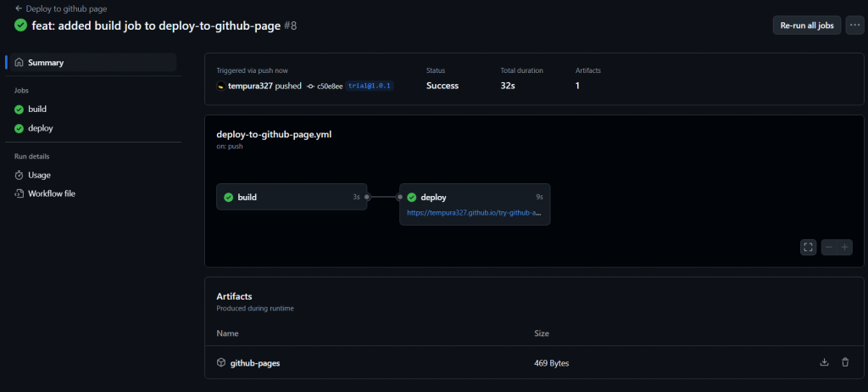Open the build job in sidebar

37,109
